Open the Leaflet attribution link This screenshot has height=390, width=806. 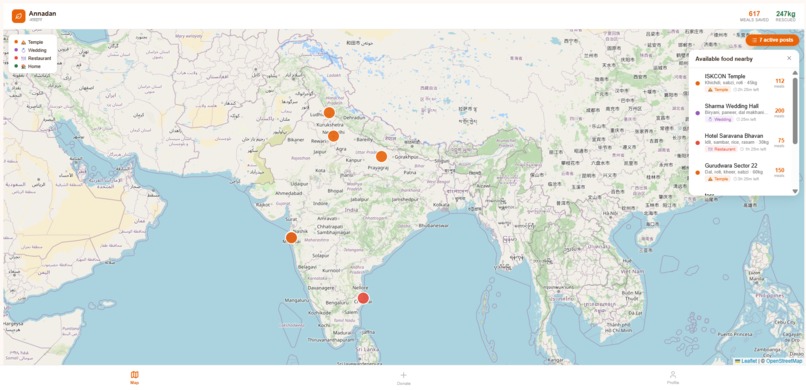745,361
